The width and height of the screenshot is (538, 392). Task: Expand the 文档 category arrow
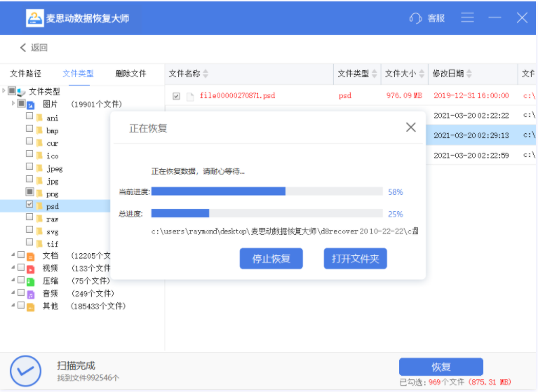click(x=13, y=255)
